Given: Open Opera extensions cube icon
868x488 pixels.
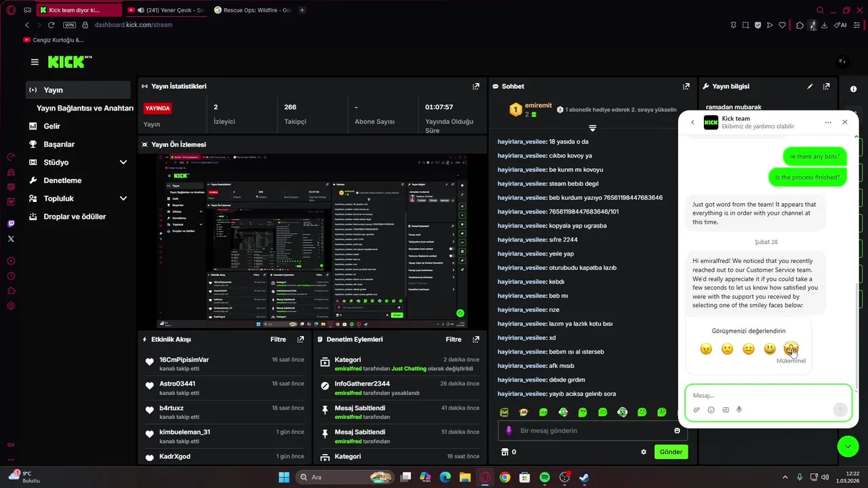Looking at the screenshot, I should pos(800,25).
